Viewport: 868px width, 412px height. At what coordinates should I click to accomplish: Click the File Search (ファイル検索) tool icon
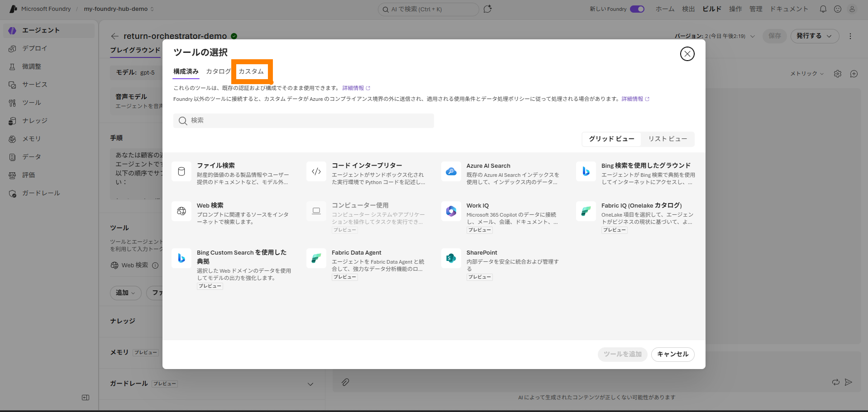click(181, 171)
